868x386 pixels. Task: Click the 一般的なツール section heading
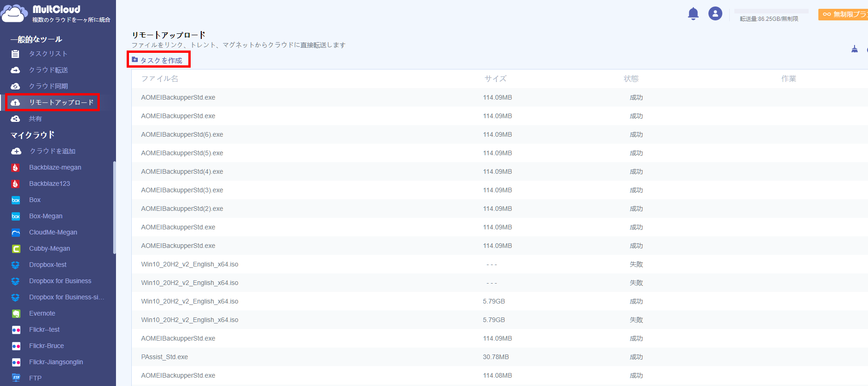click(x=36, y=39)
